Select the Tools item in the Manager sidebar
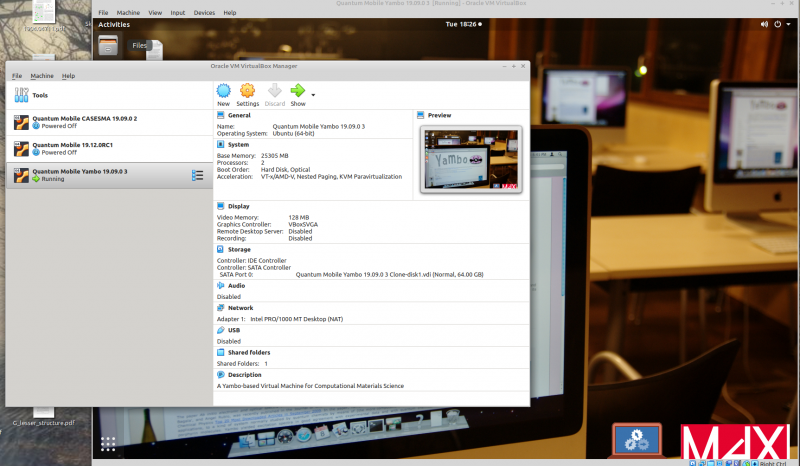This screenshot has height=466, width=800. 109,95
